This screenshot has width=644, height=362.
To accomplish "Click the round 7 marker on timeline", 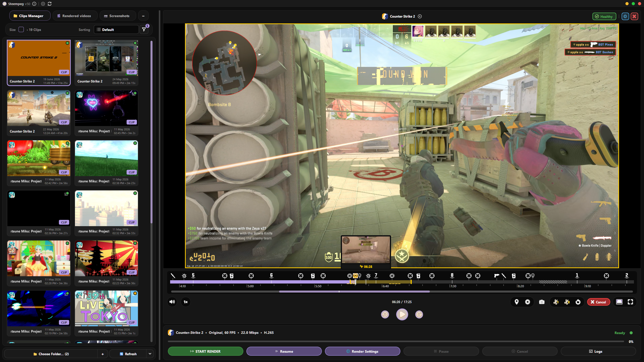I will [376, 275].
